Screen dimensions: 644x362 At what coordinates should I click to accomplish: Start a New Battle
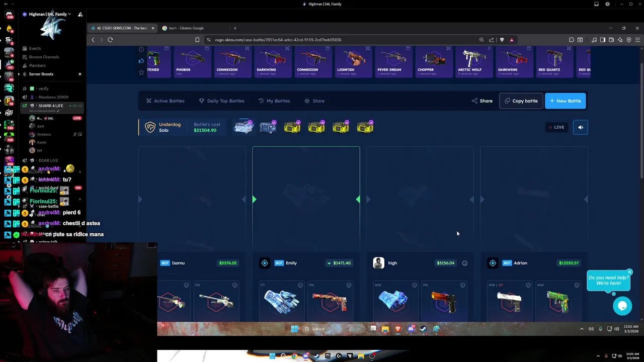[x=566, y=101]
